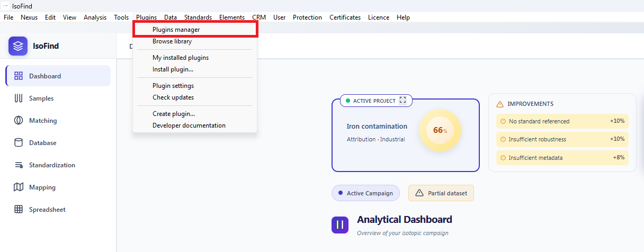The height and width of the screenshot is (252, 644).
Task: Open the File menu
Action: click(8, 17)
